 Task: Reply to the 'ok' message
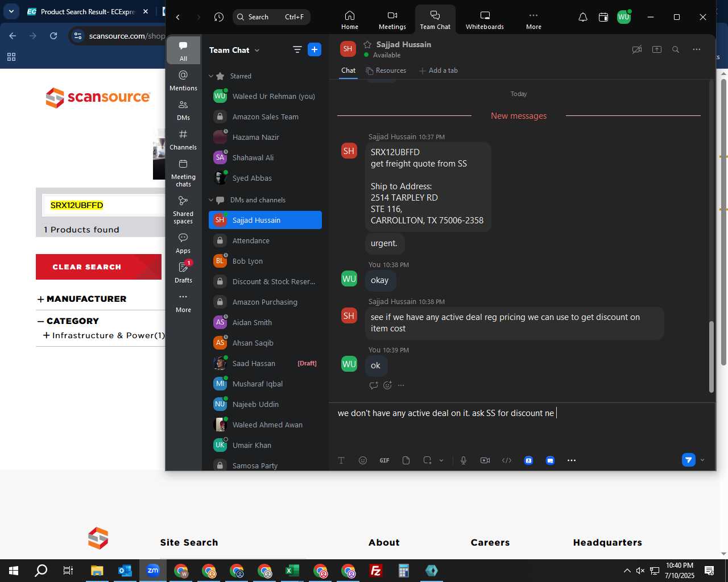pos(374,385)
